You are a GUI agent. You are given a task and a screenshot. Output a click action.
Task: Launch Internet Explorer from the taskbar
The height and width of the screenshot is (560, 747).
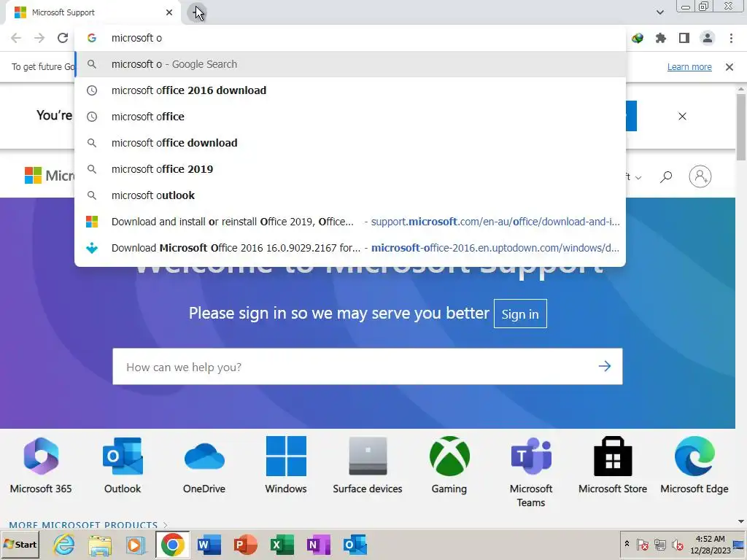[64, 544]
